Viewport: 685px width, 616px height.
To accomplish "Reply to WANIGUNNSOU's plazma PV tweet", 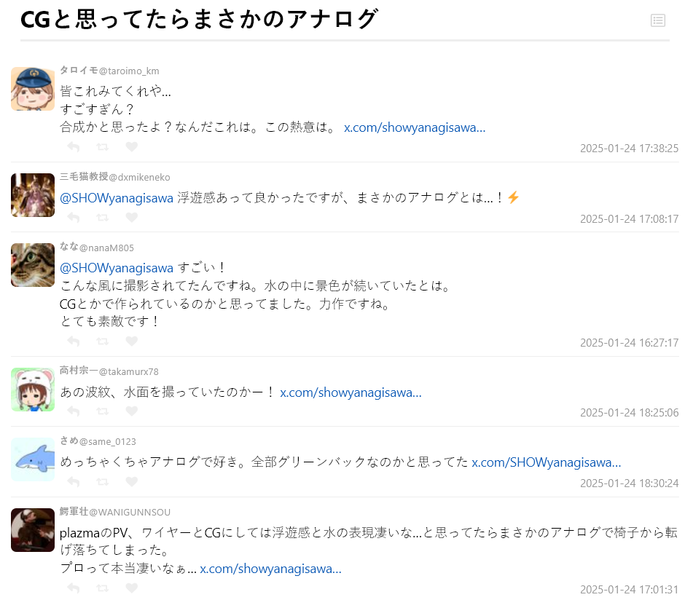I will [x=74, y=588].
